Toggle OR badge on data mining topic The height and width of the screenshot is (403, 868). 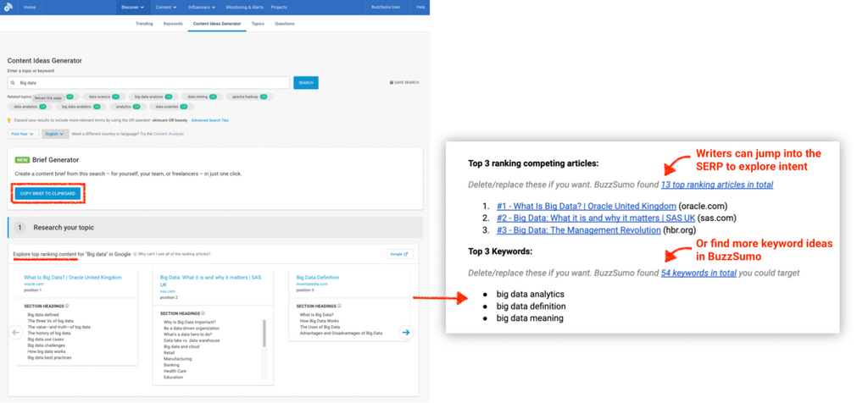212,97
